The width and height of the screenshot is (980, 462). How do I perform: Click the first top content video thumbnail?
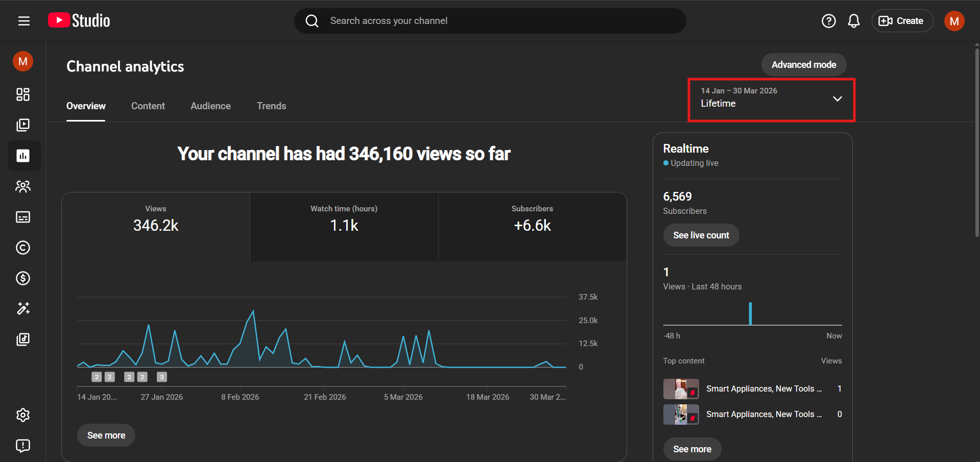(681, 389)
